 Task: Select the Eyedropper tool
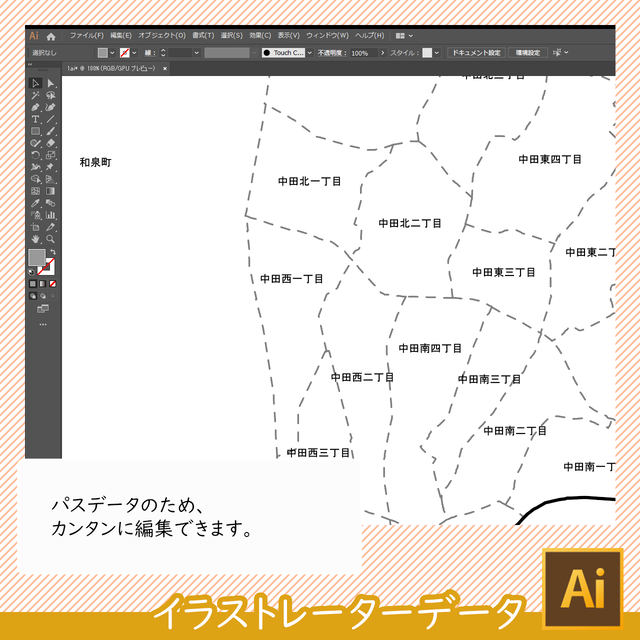click(x=36, y=203)
